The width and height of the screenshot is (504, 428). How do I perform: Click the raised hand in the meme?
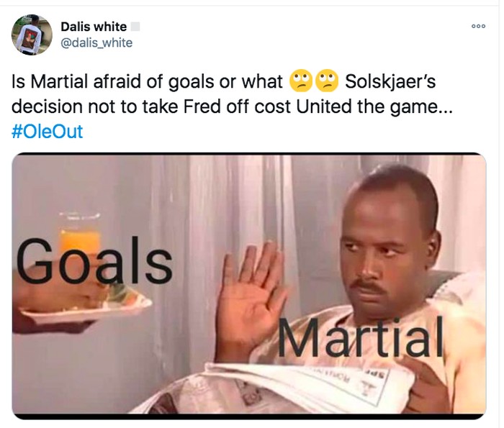point(251,296)
